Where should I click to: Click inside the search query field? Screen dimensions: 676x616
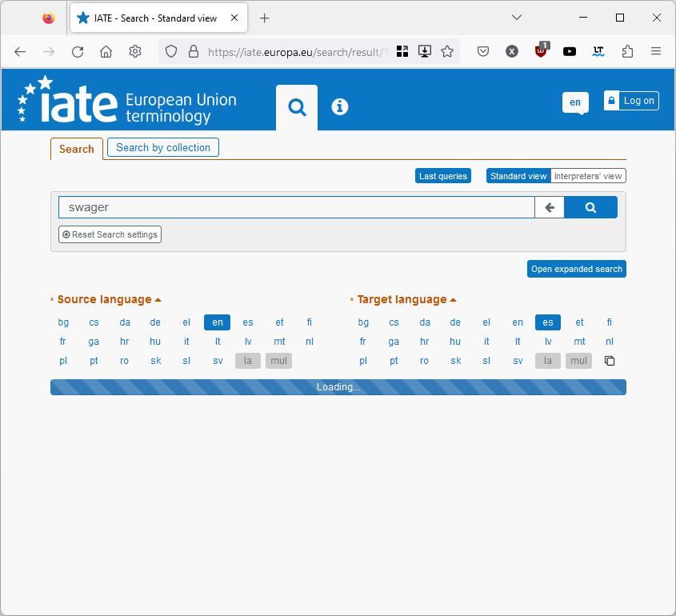coord(296,206)
